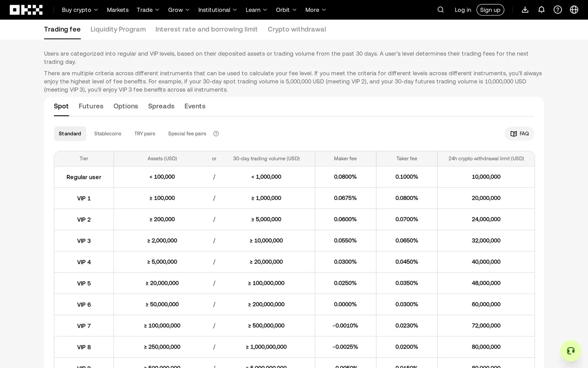The height and width of the screenshot is (368, 588).
Task: Click VIP 7 maker fee -0.0010%
Action: pos(345,326)
